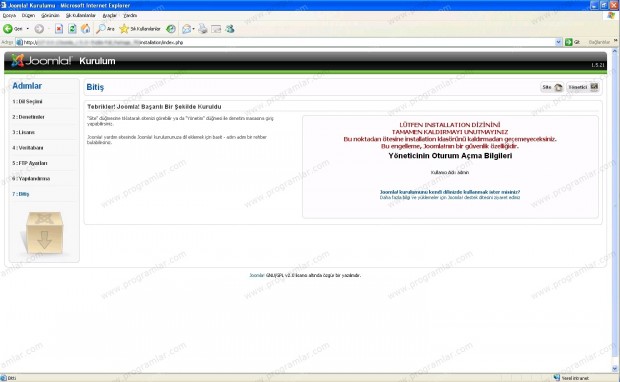The width and height of the screenshot is (620, 382).
Task: Open the Ara search magnifier button
Action: point(105,29)
